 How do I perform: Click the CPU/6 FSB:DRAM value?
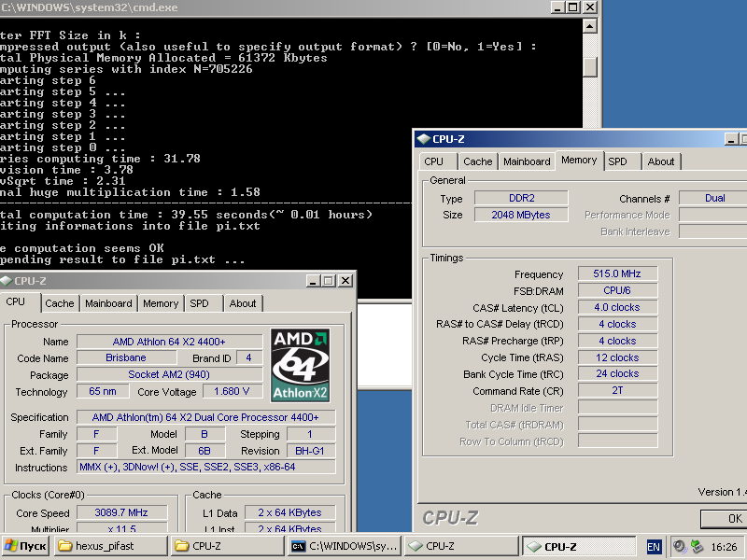[x=617, y=290]
